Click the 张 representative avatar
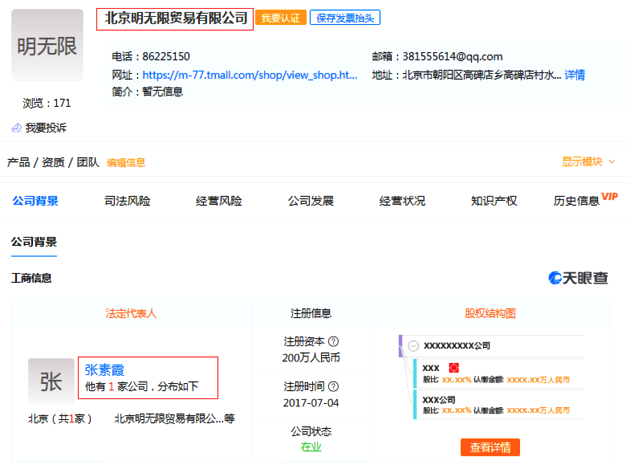This screenshot has width=630, height=465. pyautogui.click(x=51, y=381)
